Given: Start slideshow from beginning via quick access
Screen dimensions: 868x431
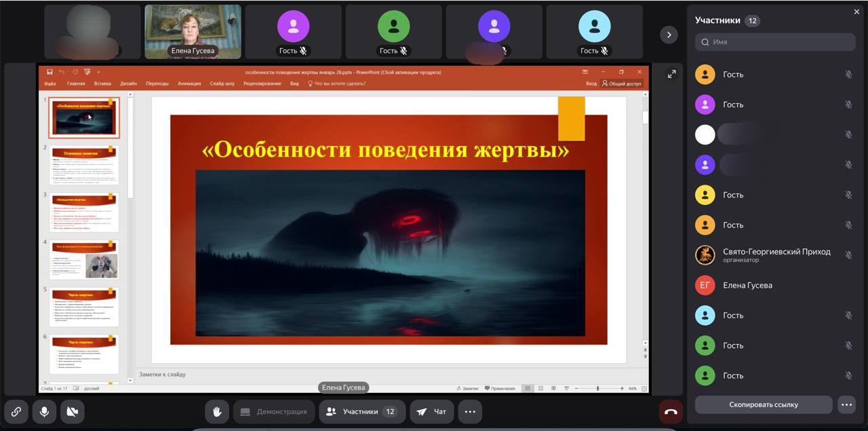Looking at the screenshot, I should coord(87,72).
